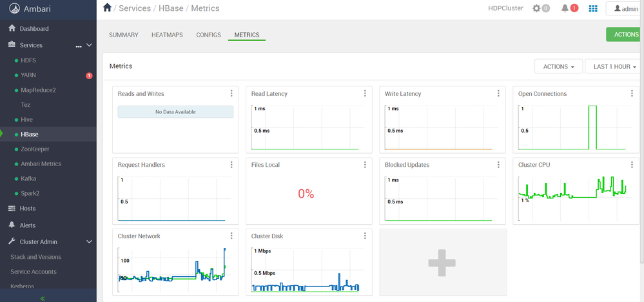Screen dimensions: 644x302
Task: Collapse the Cluster Admin section chevron
Action: [x=89, y=241]
